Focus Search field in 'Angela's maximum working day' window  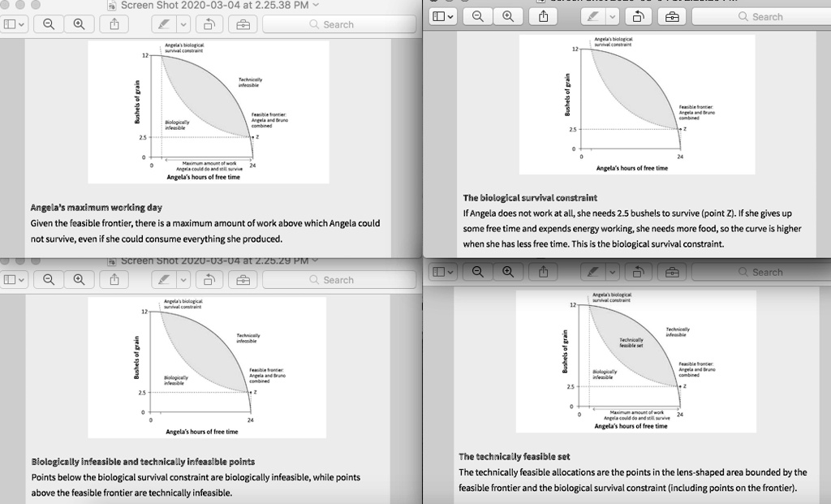[x=339, y=24]
